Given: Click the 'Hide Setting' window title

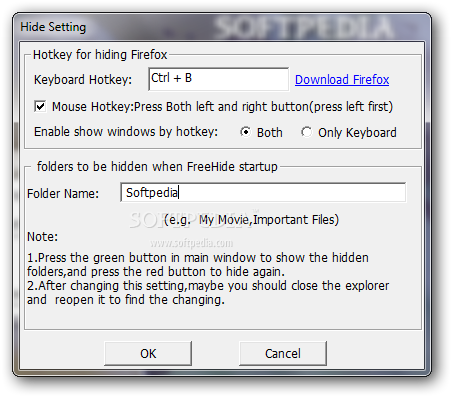Looking at the screenshot, I should [53, 27].
